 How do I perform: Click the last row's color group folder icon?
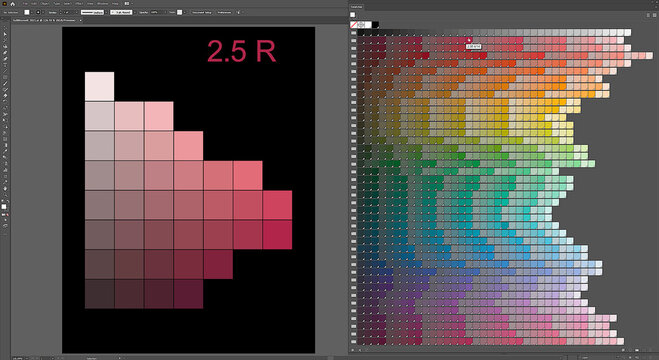(x=354, y=342)
